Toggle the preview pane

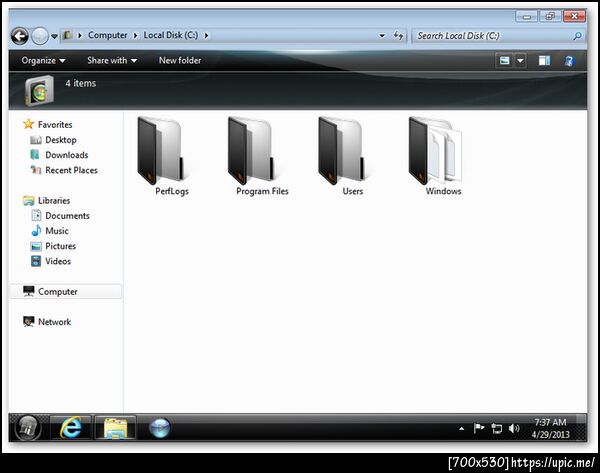click(x=544, y=60)
